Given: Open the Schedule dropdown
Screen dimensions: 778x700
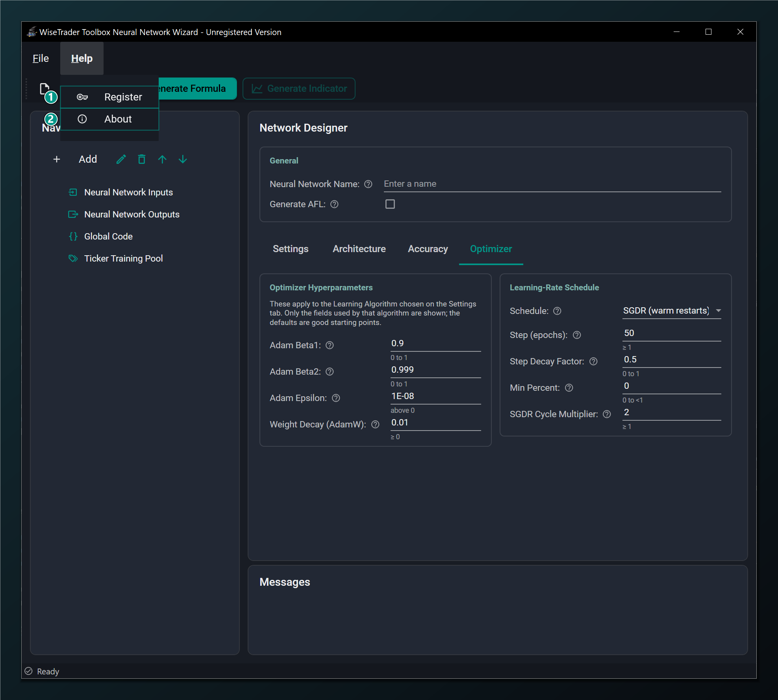Looking at the screenshot, I should tap(672, 311).
